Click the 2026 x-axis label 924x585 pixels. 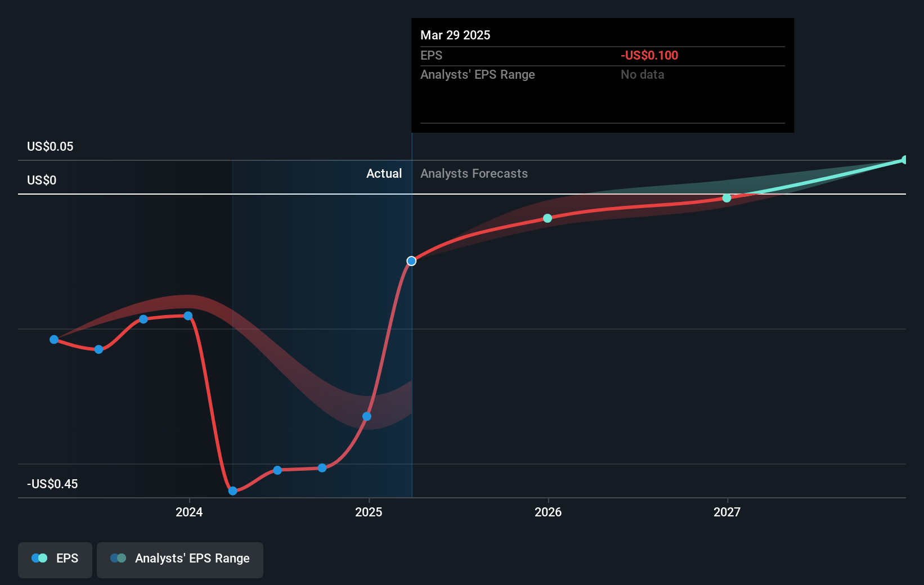pyautogui.click(x=548, y=512)
